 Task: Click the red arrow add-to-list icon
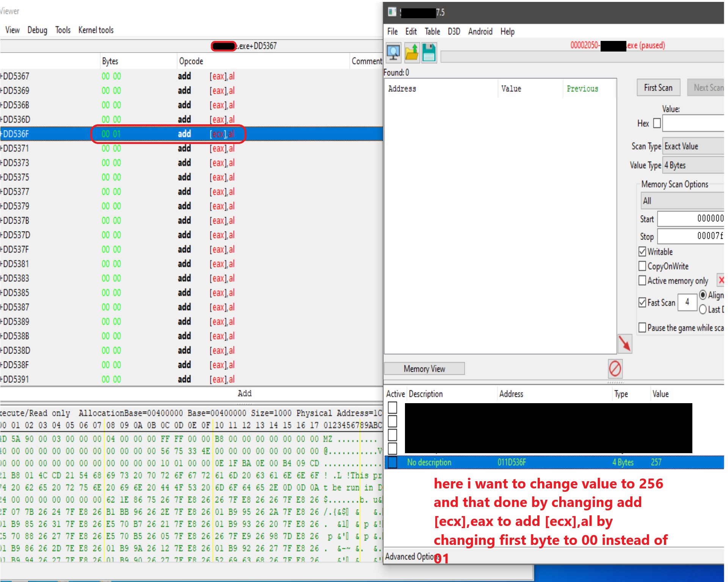click(624, 344)
